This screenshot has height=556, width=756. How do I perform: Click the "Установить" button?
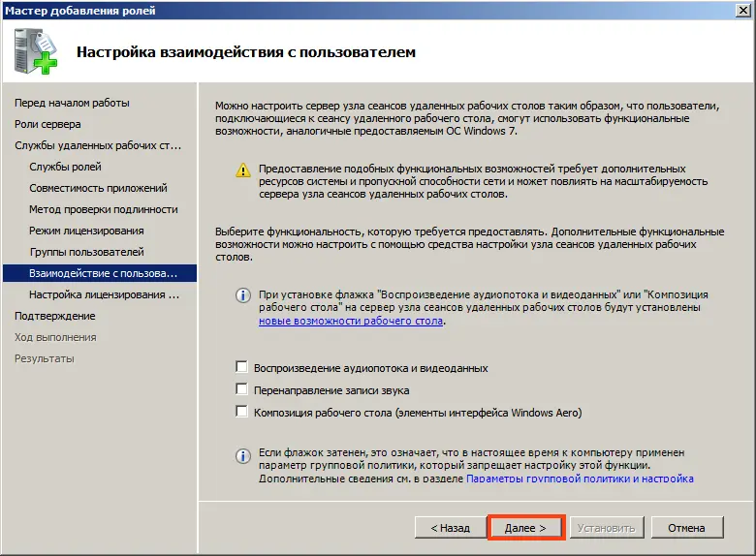point(607,528)
